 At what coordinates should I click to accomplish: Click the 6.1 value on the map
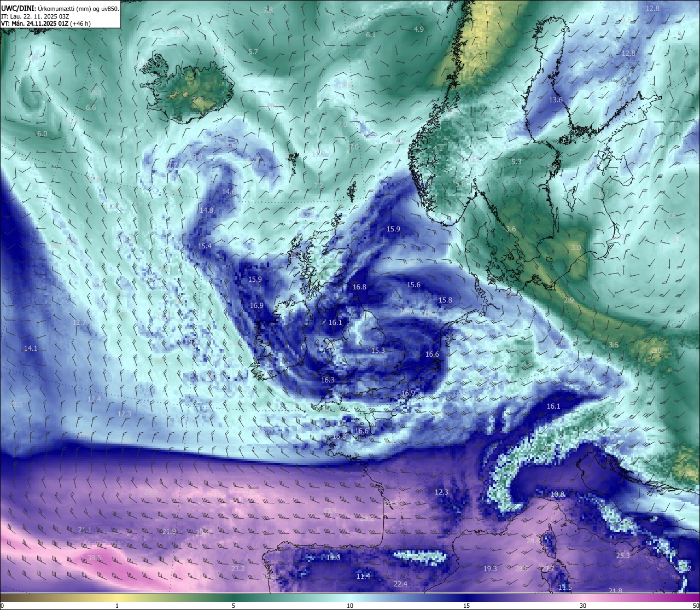coord(370,35)
